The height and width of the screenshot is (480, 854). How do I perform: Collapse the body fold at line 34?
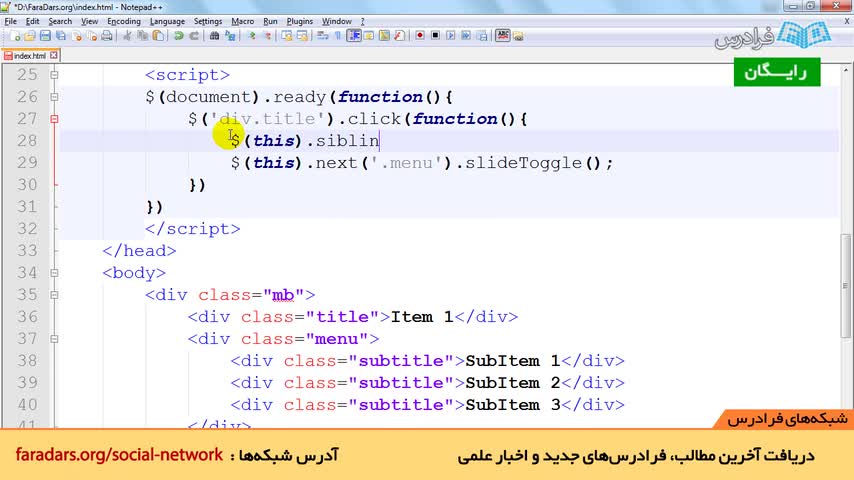[54, 273]
